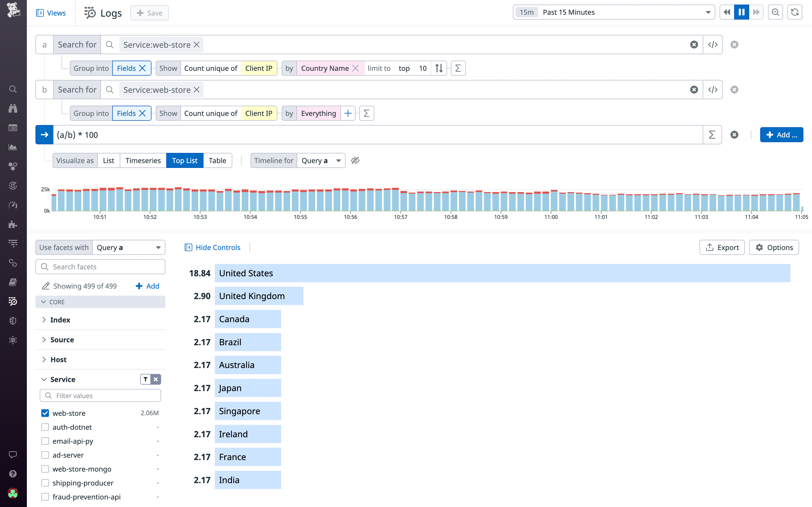The image size is (812, 507).
Task: Select the Table visualization option
Action: 218,160
